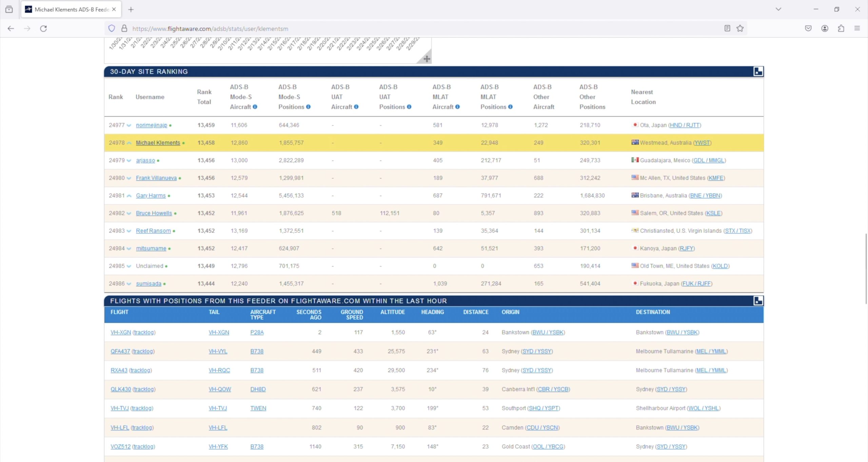Open Firefox application hamburger menu
This screenshot has height=462, width=868.
pos(857,28)
